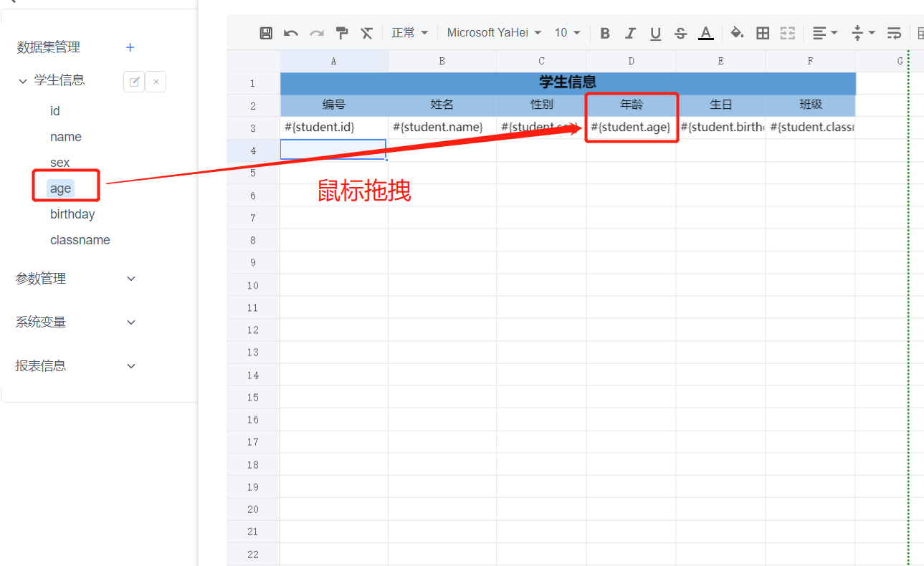Select row 10 header
This screenshot has width=924, height=566.
click(253, 285)
